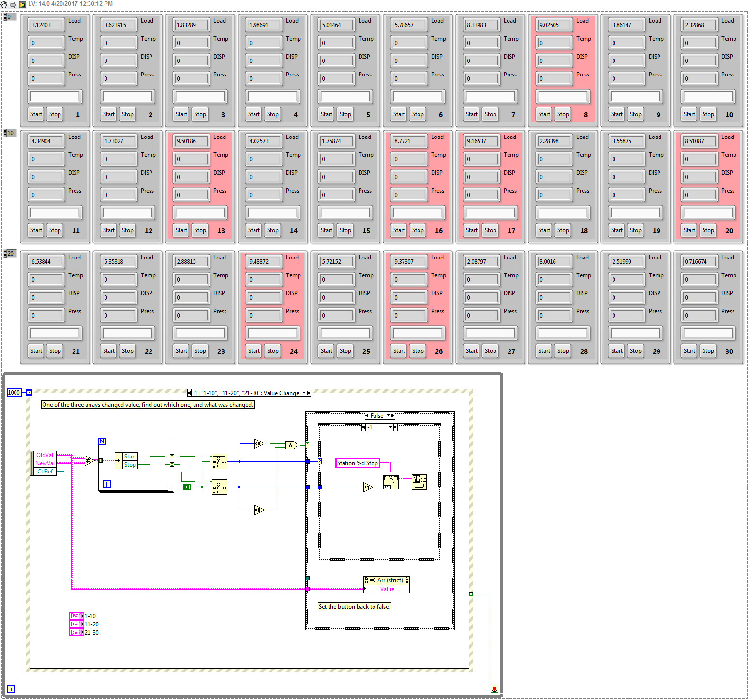Select the increment (+1) node in case structure
The width and height of the screenshot is (749, 700).
[x=368, y=487]
